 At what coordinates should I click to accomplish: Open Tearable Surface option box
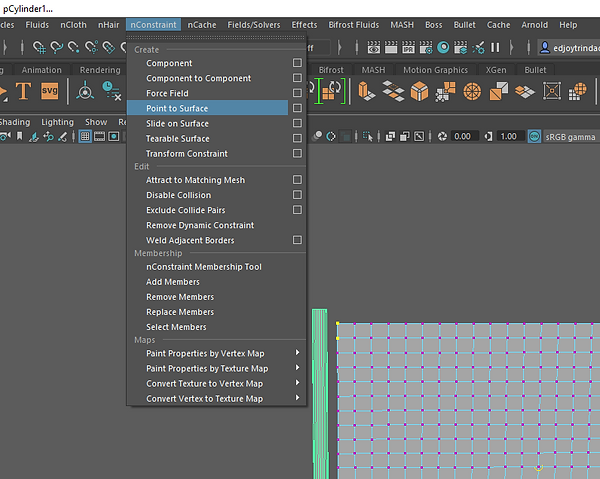coord(297,138)
